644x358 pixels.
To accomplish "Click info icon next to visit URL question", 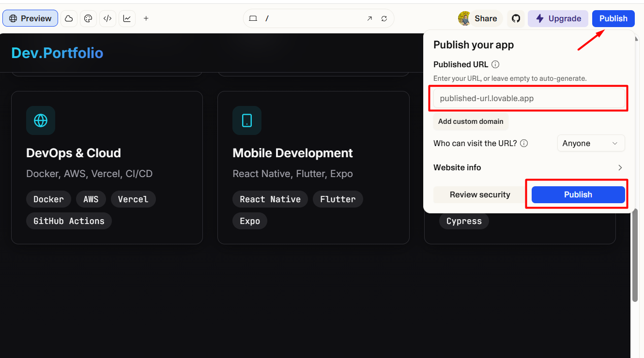I will point(524,143).
